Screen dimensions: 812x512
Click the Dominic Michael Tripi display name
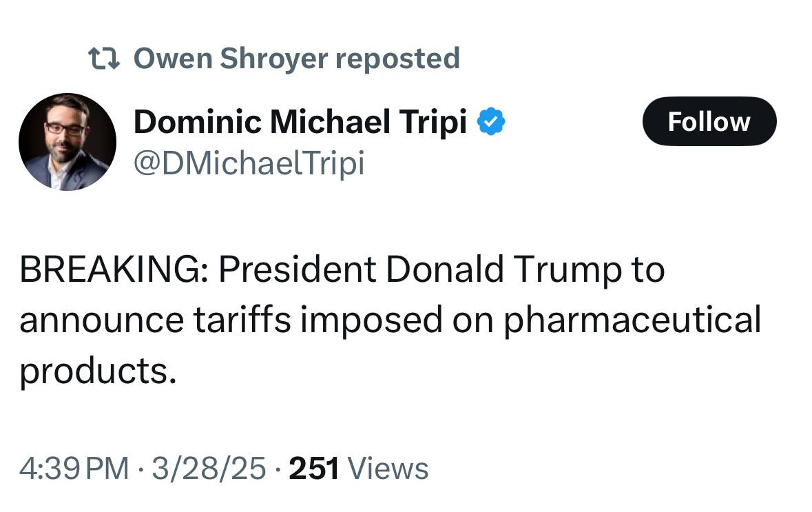pos(300,122)
